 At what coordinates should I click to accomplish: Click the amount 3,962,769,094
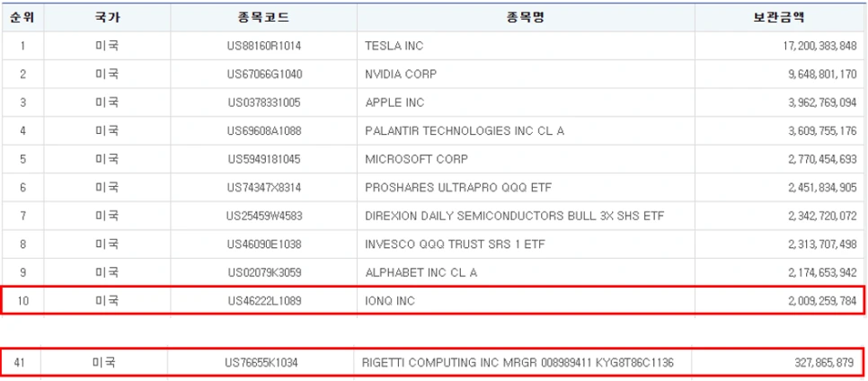click(822, 102)
